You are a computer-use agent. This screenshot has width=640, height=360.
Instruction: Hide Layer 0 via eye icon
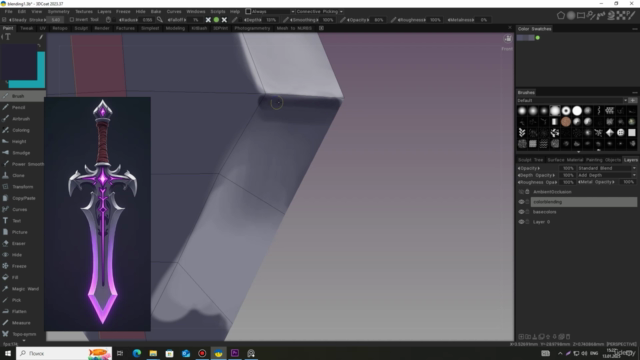pyautogui.click(x=521, y=222)
